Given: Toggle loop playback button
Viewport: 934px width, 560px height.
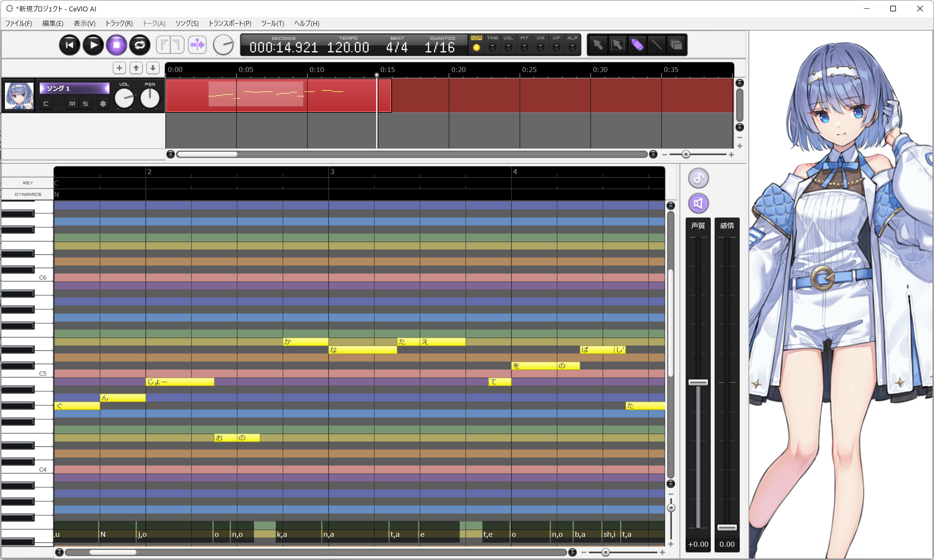Looking at the screenshot, I should point(140,45).
